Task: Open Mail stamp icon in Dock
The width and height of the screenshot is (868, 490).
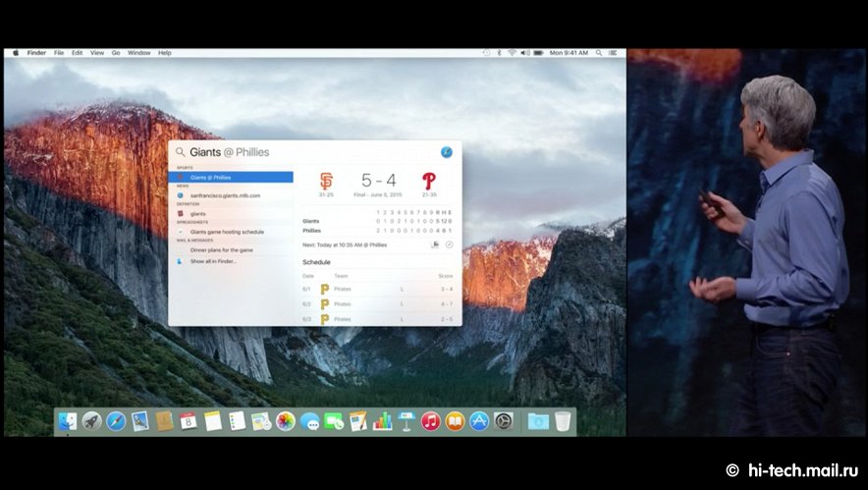Action: click(140, 421)
